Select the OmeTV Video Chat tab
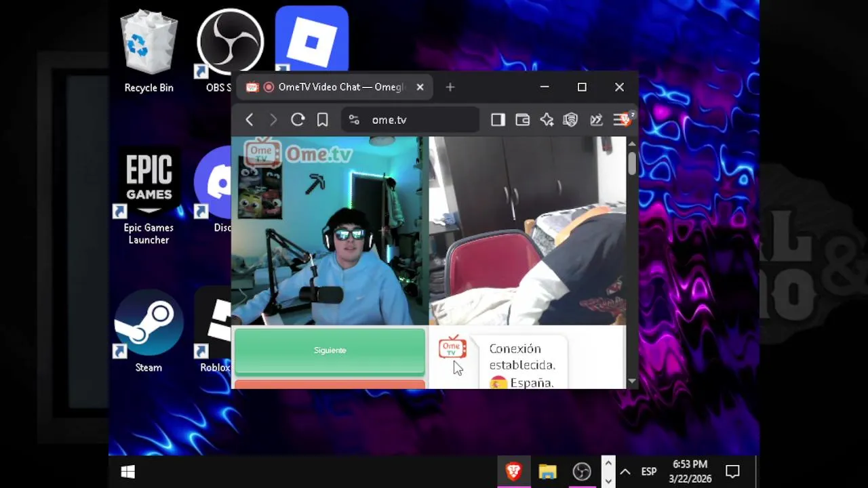Screen dimensions: 868x488 pos(335,87)
